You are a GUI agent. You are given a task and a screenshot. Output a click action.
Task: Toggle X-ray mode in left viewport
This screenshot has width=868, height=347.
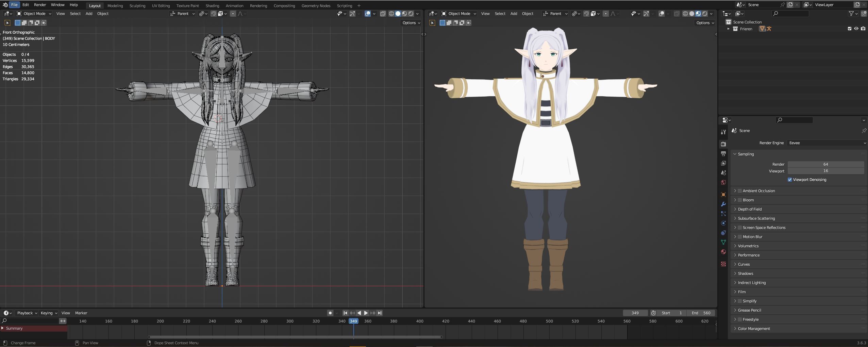tap(383, 14)
